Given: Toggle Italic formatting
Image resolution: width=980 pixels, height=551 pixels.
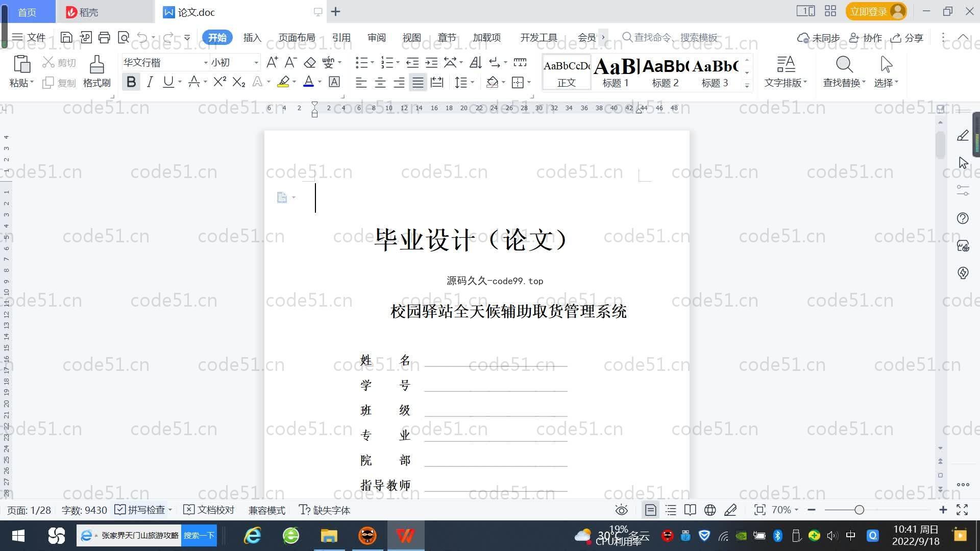Looking at the screenshot, I should (150, 82).
